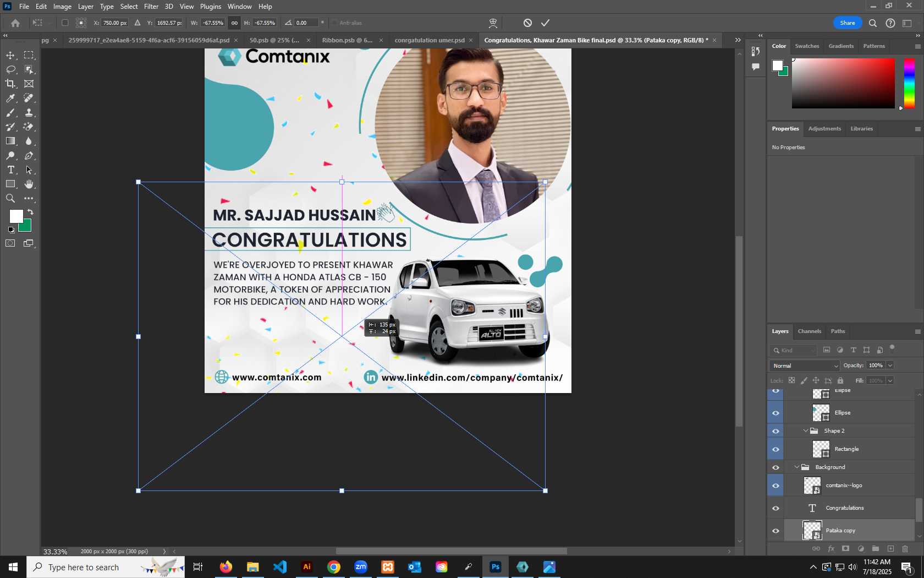Viewport: 924px width, 578px height.
Task: Toggle relative positioning triangle for reference point
Action: point(137,23)
